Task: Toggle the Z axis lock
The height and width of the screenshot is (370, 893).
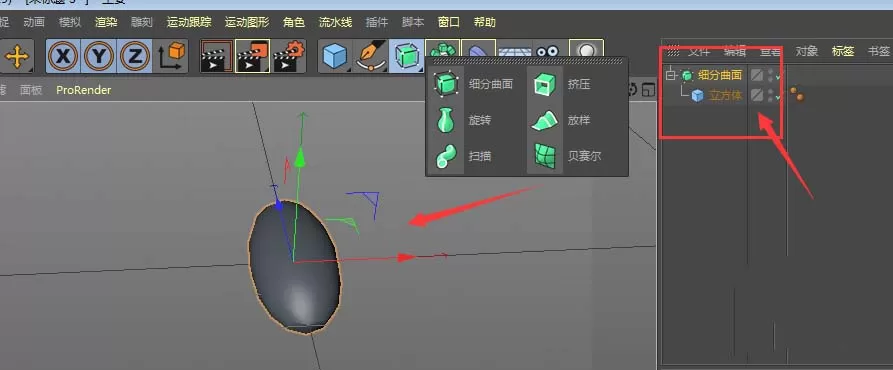Action: (x=134, y=56)
